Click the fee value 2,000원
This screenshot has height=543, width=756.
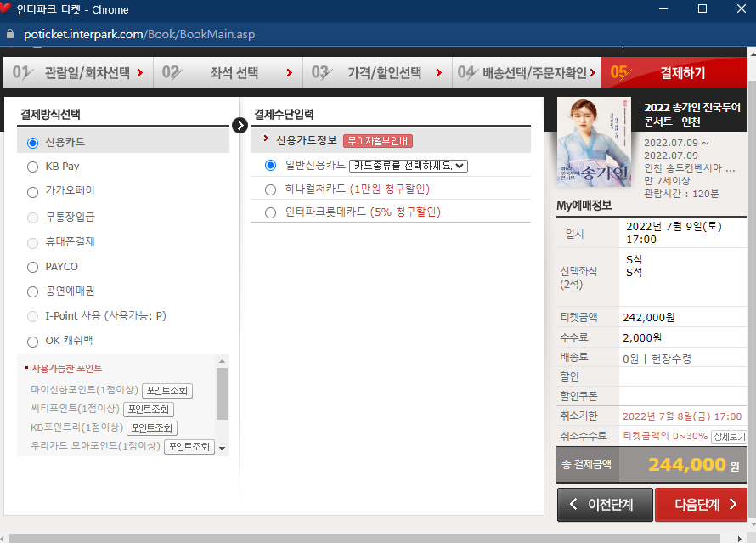(x=642, y=337)
